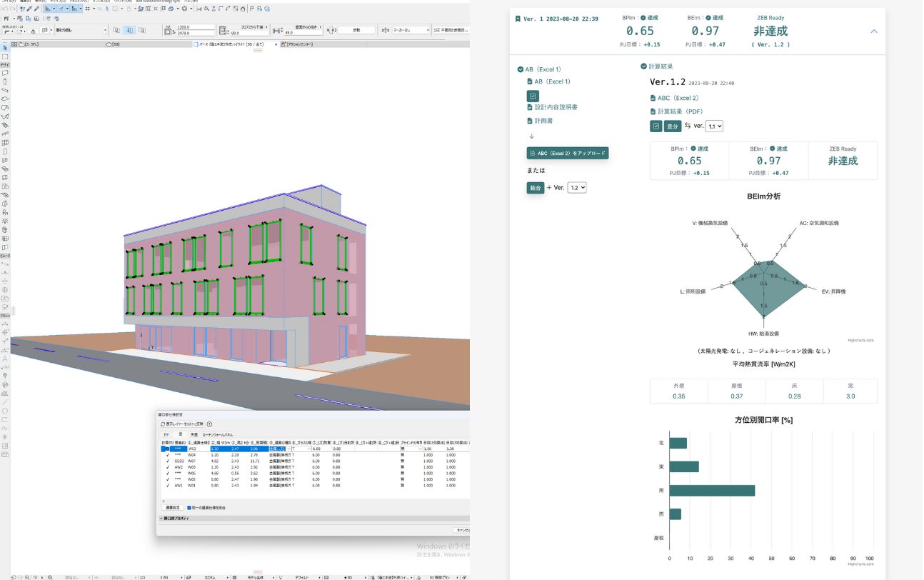Image resolution: width=924 pixels, height=580 pixels.
Task: Select the Marquee tool below the Arrow tool
Action: pos(5,56)
